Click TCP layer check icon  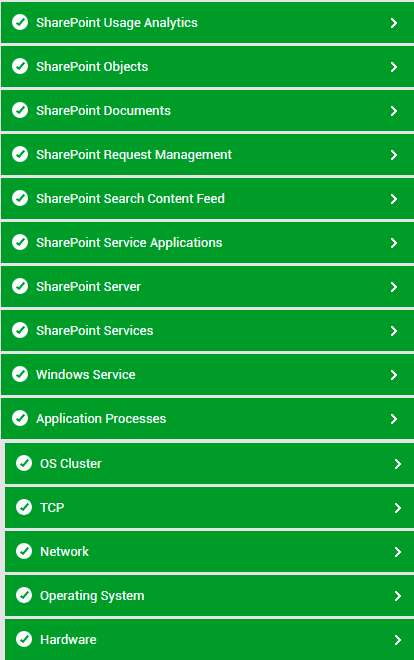(24, 507)
